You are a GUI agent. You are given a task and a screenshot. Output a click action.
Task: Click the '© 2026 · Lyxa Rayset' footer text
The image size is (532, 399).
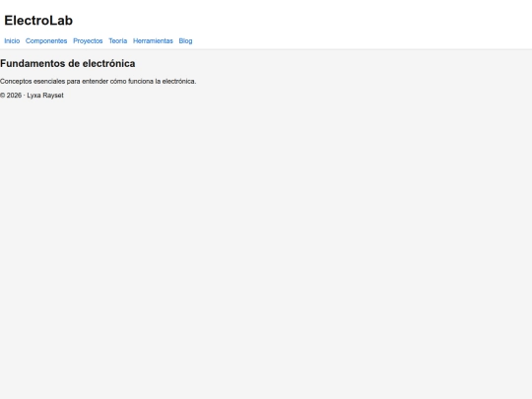[32, 96]
